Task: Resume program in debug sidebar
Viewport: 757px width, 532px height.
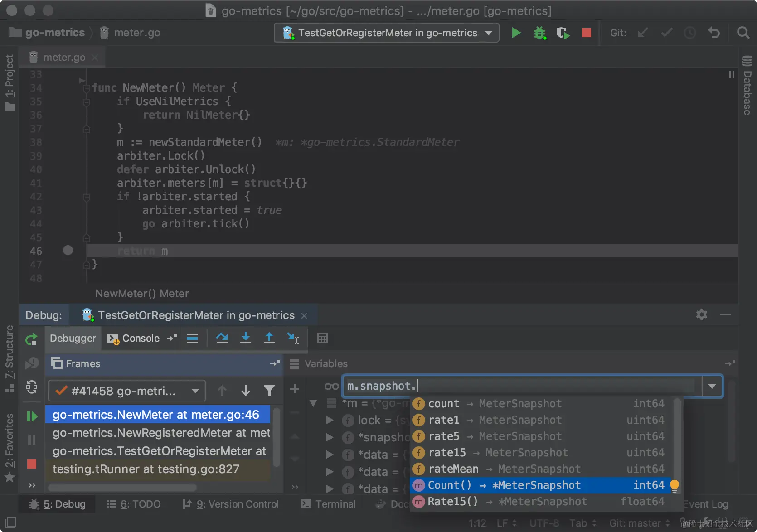Action: coord(32,416)
